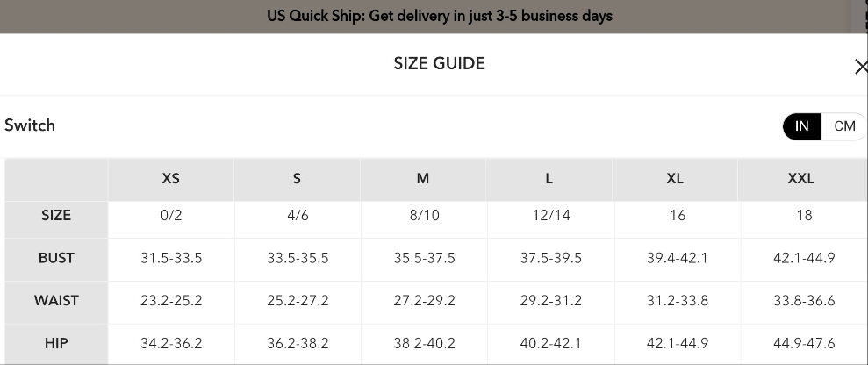Screen dimensions: 868x365
Task: Click the WAIST row label
Action: pyautogui.click(x=56, y=301)
